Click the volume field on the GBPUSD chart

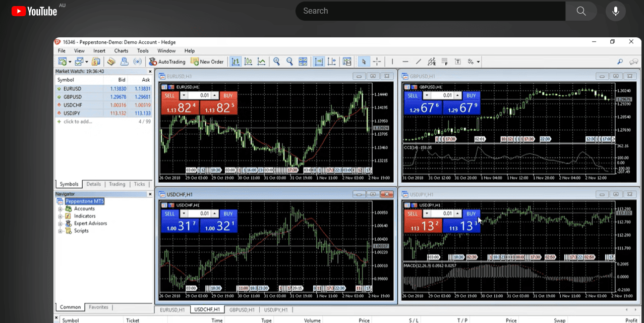442,95
